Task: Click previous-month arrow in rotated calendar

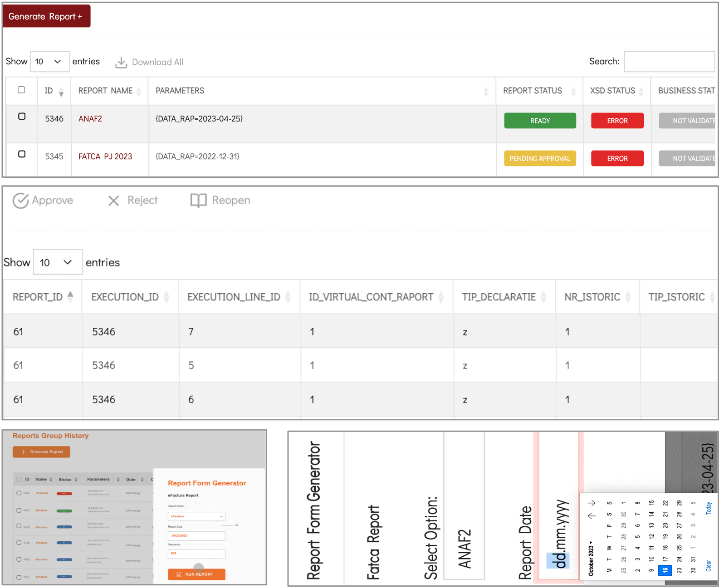Action: click(592, 516)
